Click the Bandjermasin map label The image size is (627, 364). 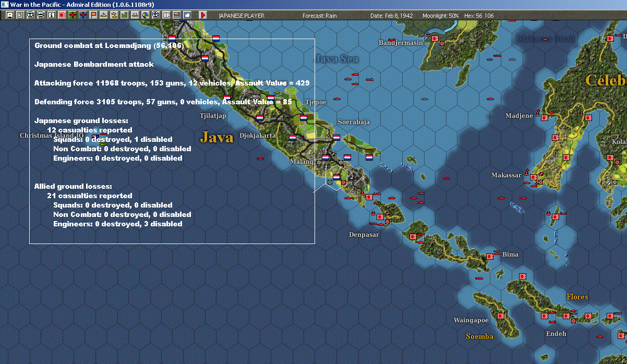click(401, 43)
